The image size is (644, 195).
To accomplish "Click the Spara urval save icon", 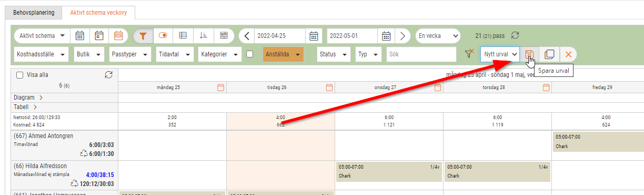I will pyautogui.click(x=529, y=54).
